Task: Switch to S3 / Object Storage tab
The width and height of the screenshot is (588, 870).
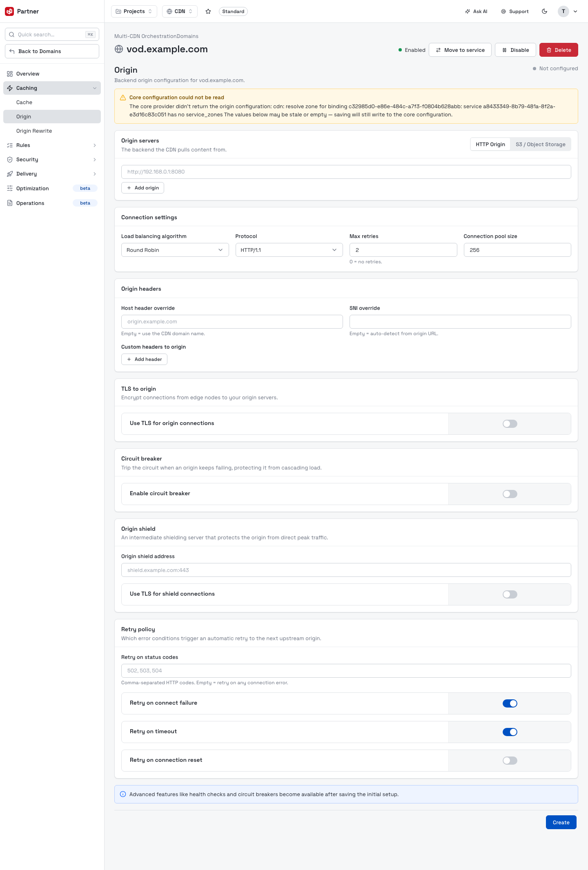Action: click(x=541, y=144)
